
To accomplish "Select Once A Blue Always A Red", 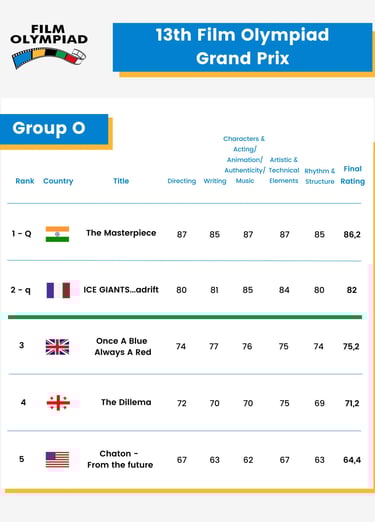I will (123, 346).
